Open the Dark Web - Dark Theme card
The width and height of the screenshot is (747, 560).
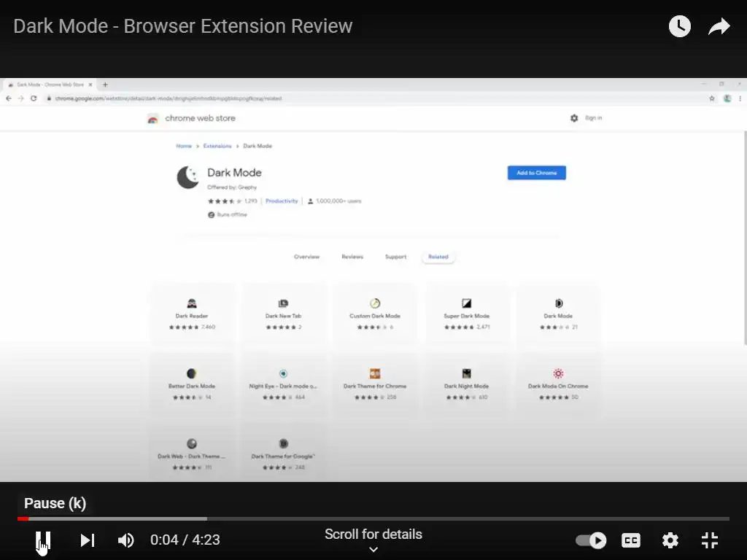(192, 454)
